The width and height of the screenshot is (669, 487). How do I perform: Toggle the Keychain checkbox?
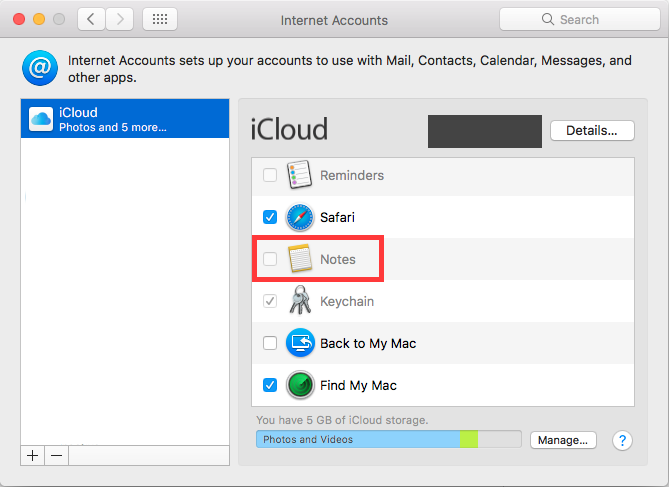tap(270, 301)
